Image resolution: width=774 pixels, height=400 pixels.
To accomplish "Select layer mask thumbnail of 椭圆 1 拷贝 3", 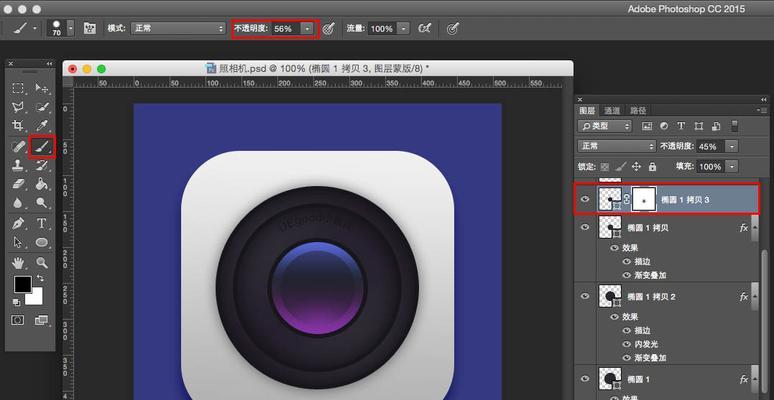I will pos(644,200).
